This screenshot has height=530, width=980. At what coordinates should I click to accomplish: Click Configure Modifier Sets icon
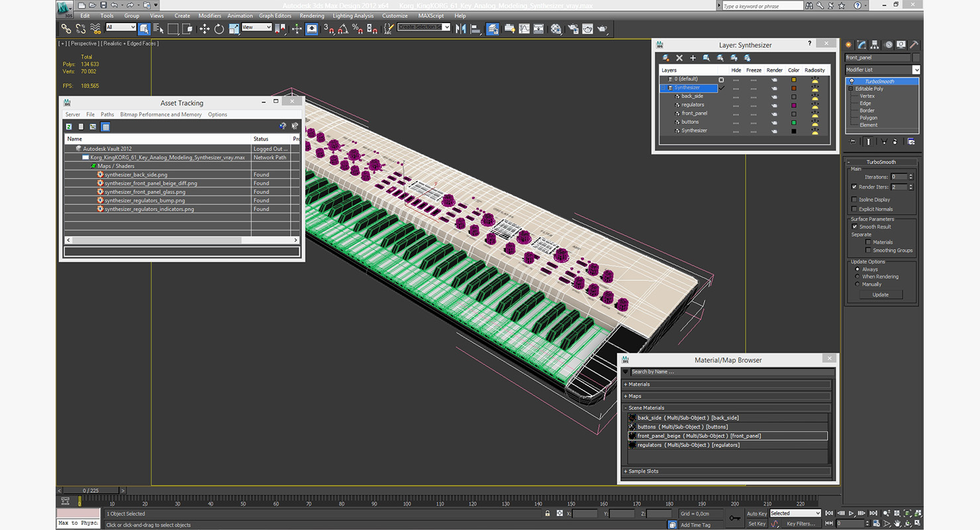911,141
